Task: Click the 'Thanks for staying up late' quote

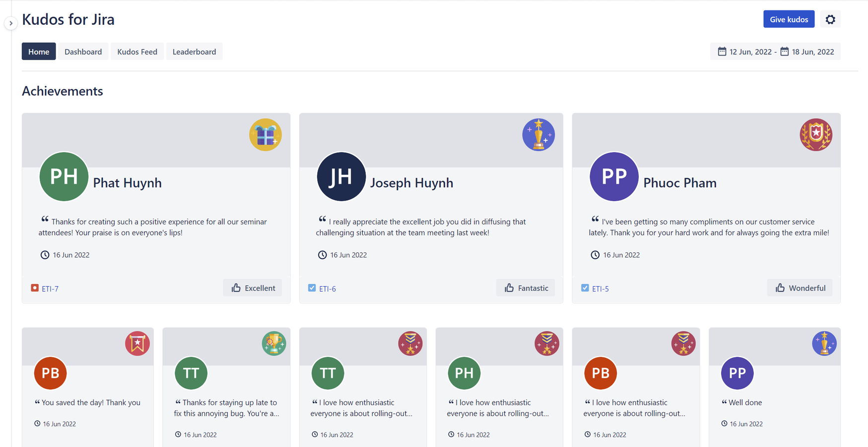Action: (226, 408)
